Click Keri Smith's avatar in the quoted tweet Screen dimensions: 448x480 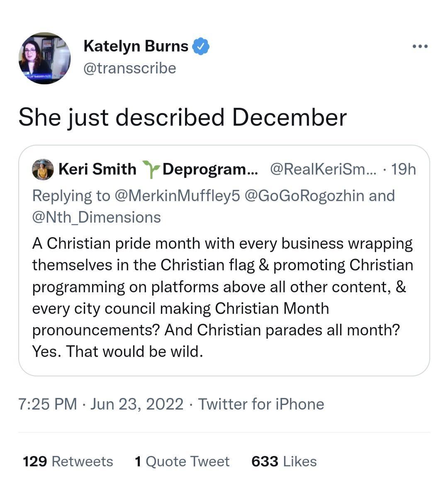coord(43,169)
